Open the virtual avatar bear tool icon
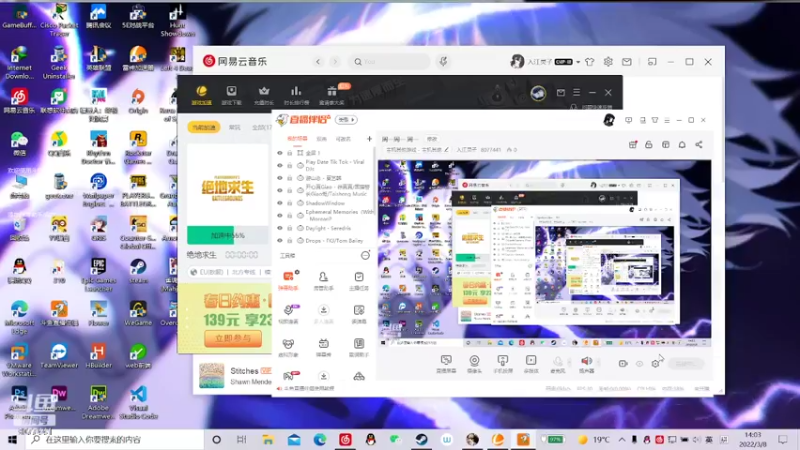800x450 pixels. [x=288, y=347]
